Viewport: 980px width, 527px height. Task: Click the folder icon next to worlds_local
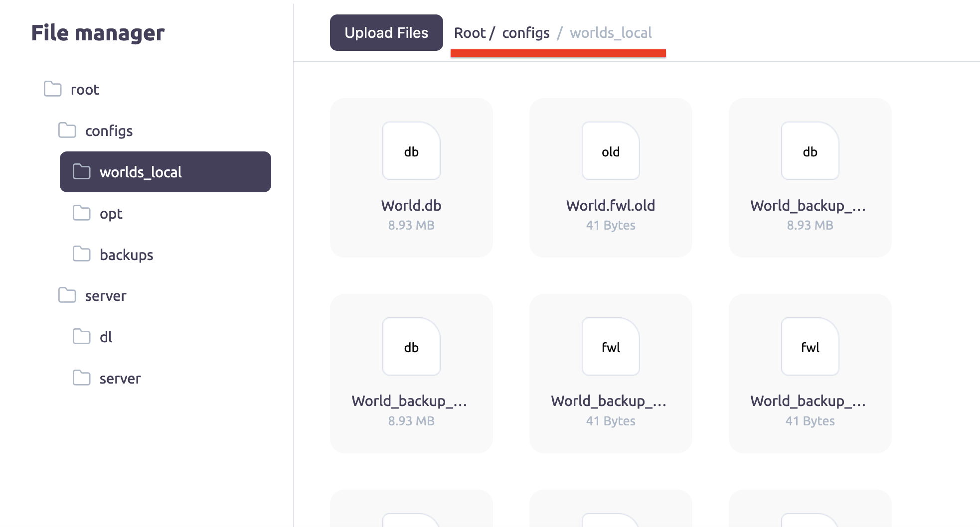81,172
